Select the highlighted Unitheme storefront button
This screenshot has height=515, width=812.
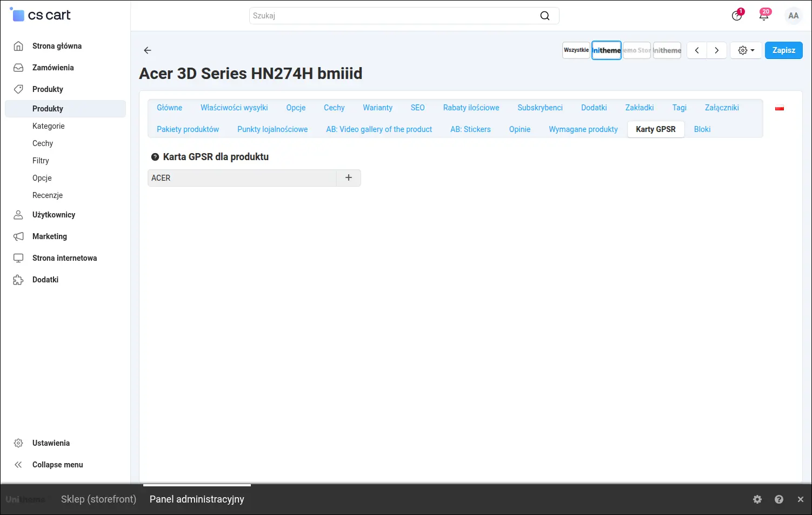coord(607,50)
